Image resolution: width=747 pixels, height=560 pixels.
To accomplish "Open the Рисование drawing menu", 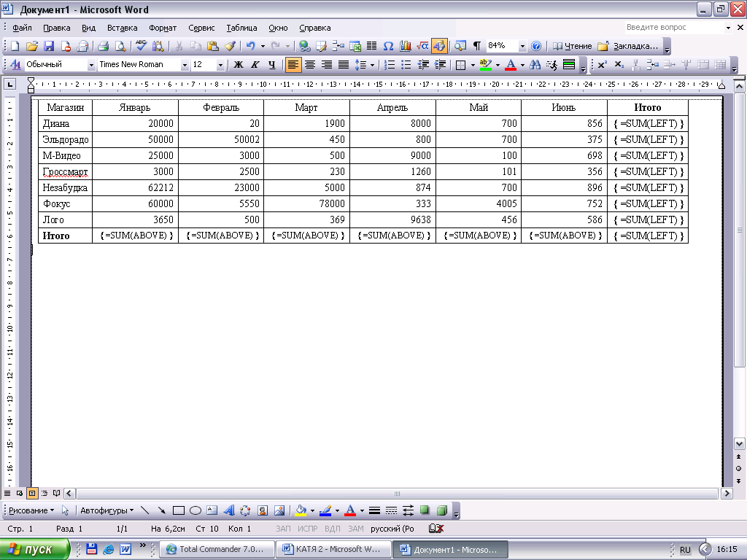I will pyautogui.click(x=31, y=510).
